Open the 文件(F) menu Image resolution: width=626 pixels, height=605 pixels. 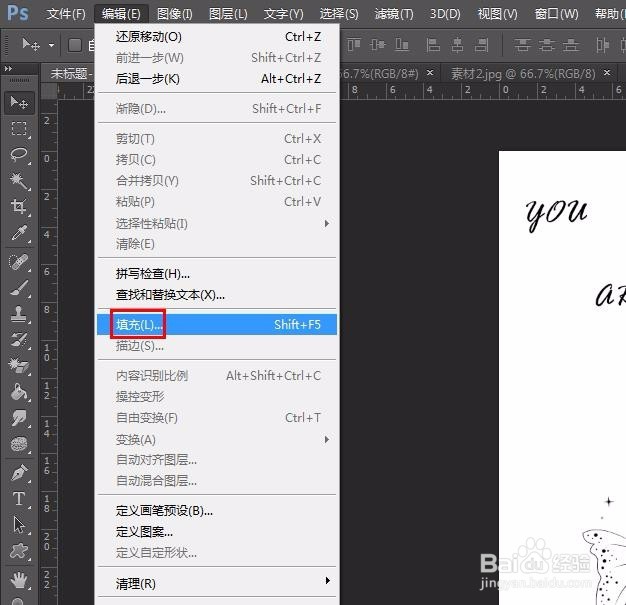(66, 14)
